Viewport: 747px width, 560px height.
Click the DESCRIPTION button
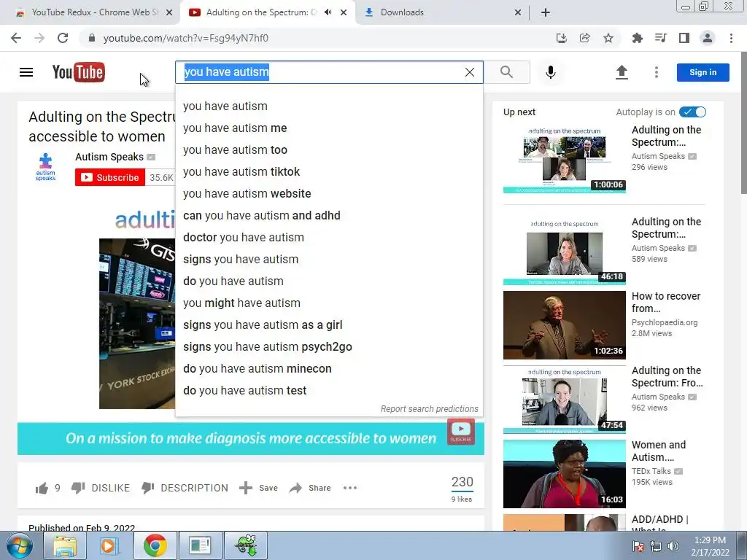[x=185, y=488]
